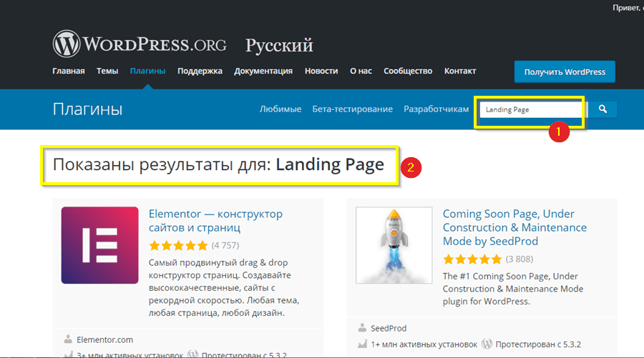Open the Темы menu item
This screenshot has width=644, height=358.
pyautogui.click(x=107, y=71)
